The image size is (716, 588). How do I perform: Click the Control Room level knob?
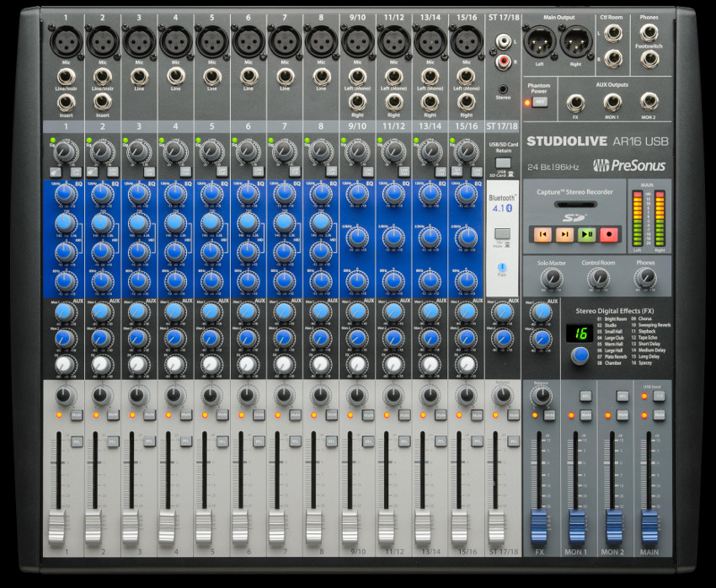pos(598,278)
